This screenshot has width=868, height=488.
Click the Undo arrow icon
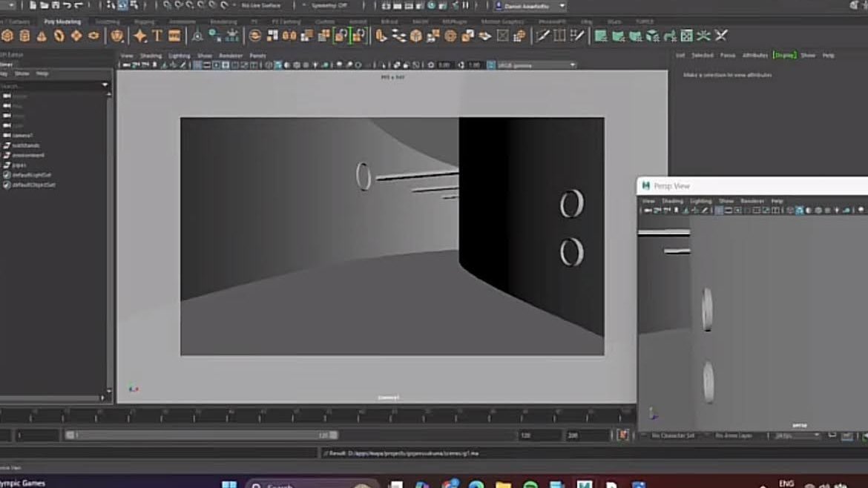pyautogui.click(x=67, y=5)
